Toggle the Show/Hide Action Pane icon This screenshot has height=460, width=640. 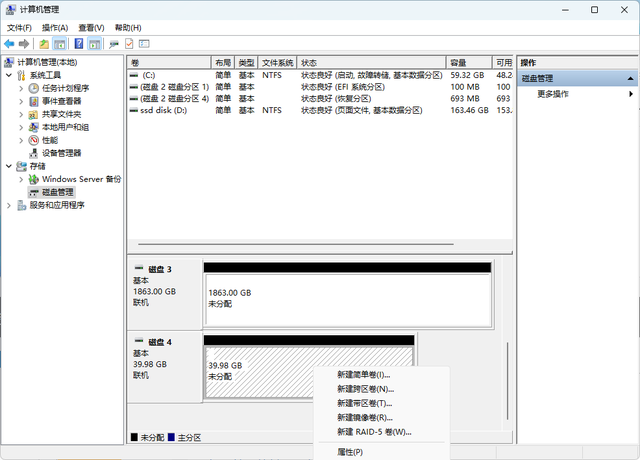(94, 44)
